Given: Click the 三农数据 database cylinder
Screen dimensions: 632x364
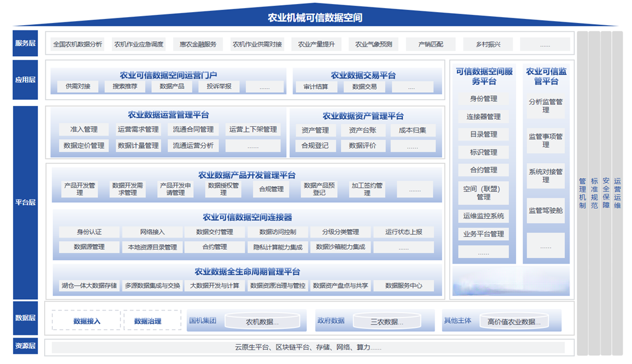Looking at the screenshot, I should pos(387,321).
